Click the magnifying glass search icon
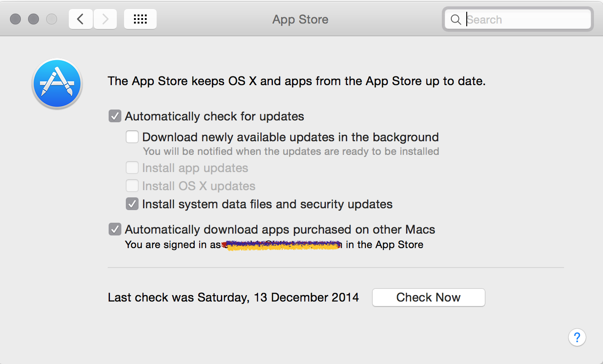 tap(456, 19)
